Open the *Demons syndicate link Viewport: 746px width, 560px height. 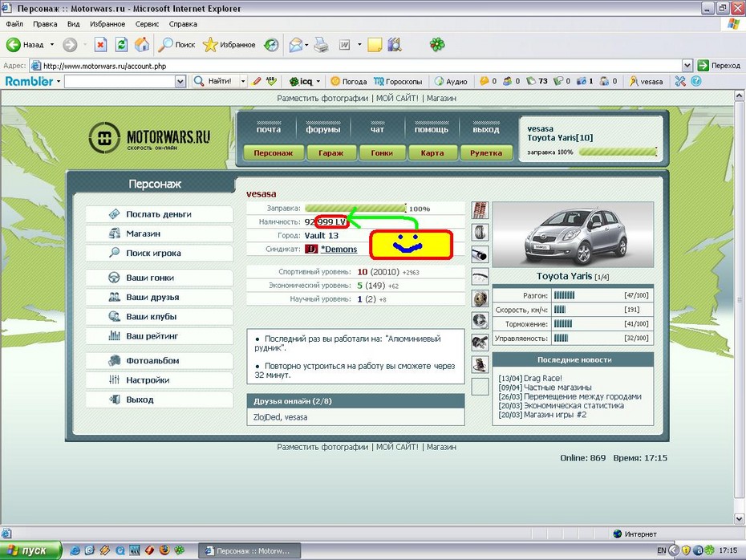pyautogui.click(x=339, y=249)
